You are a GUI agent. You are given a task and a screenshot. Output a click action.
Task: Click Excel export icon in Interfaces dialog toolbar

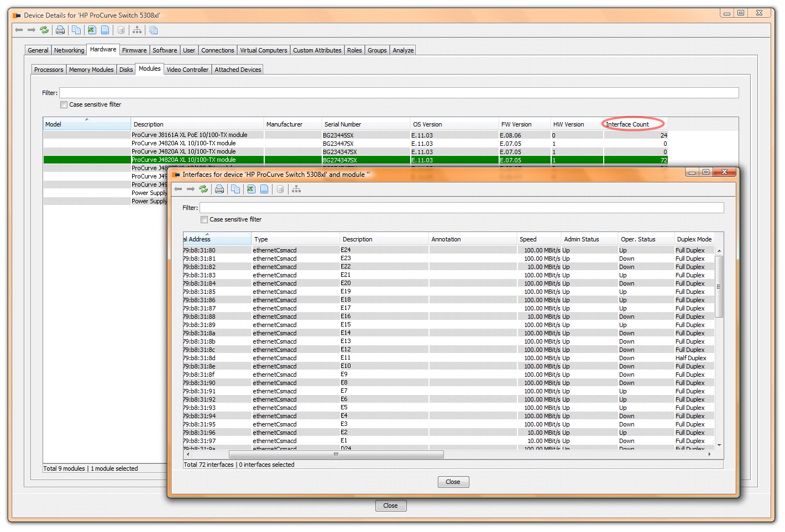251,189
